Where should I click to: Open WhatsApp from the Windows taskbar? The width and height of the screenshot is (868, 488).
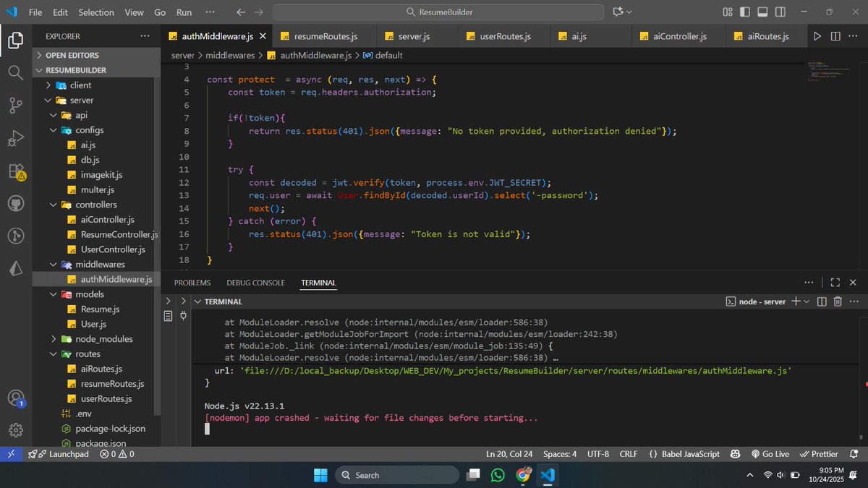click(x=498, y=475)
